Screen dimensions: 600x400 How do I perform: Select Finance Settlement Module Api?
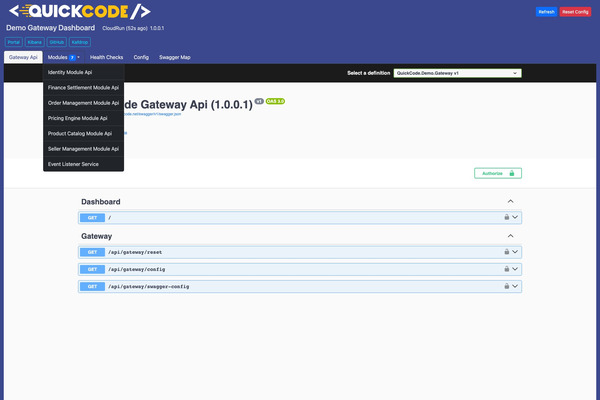[83, 87]
